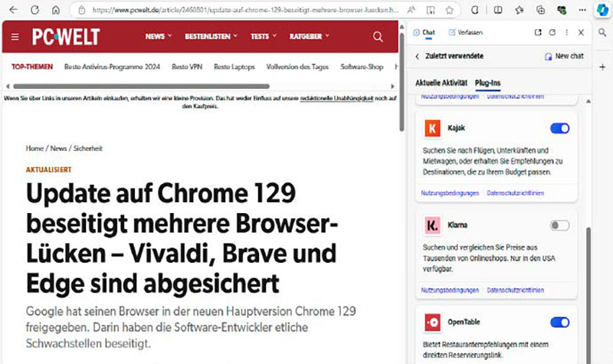Click the TOP-THEMEN label
The image size is (613, 364).
pyautogui.click(x=32, y=67)
